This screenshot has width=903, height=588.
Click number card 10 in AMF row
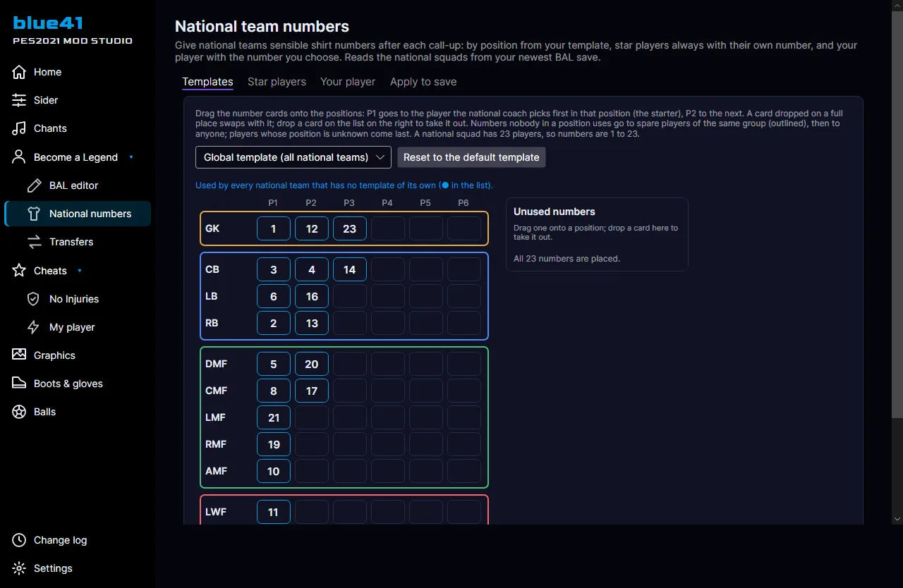tap(274, 471)
